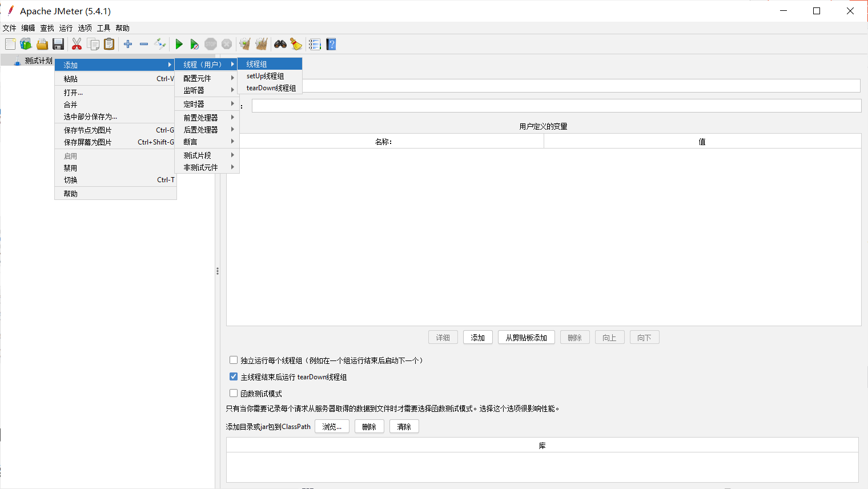The image size is (868, 489).
Task: Click the Clear All double-broom icon
Action: pos(262,44)
